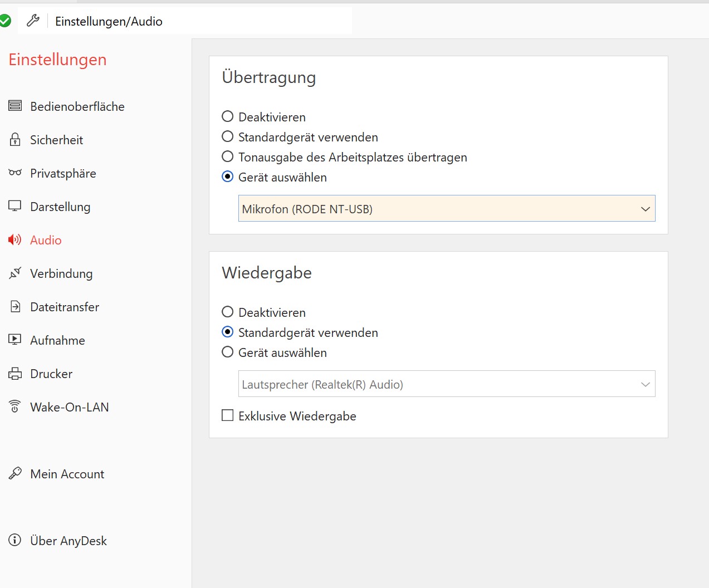Switch to the Aufnahme settings section
Viewport: 709px width, 588px height.
57,340
